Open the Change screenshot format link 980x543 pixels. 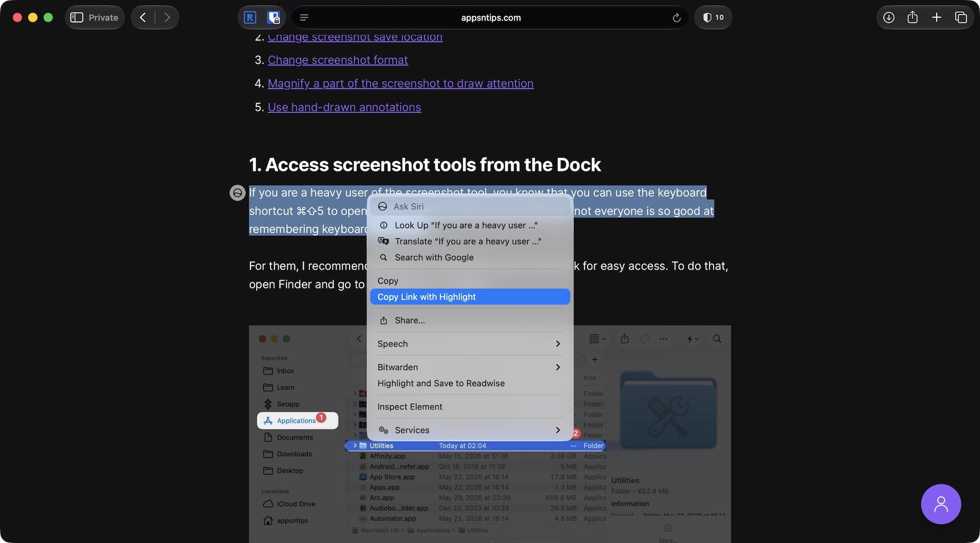337,60
